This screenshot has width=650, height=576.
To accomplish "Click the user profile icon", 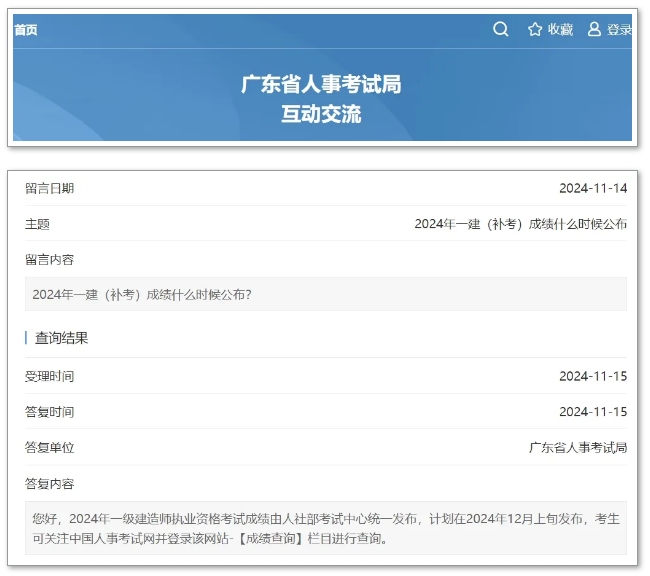I will point(594,29).
